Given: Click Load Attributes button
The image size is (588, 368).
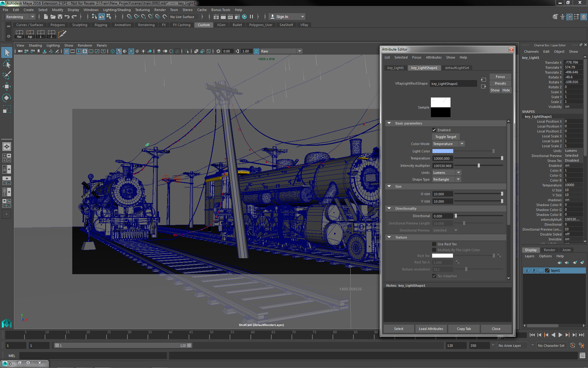Looking at the screenshot, I should (431, 329).
